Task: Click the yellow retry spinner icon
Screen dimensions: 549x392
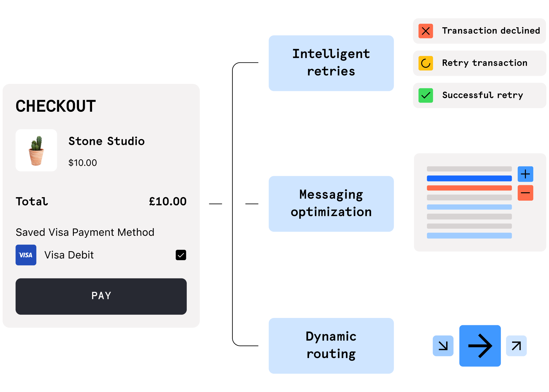Action: (426, 63)
